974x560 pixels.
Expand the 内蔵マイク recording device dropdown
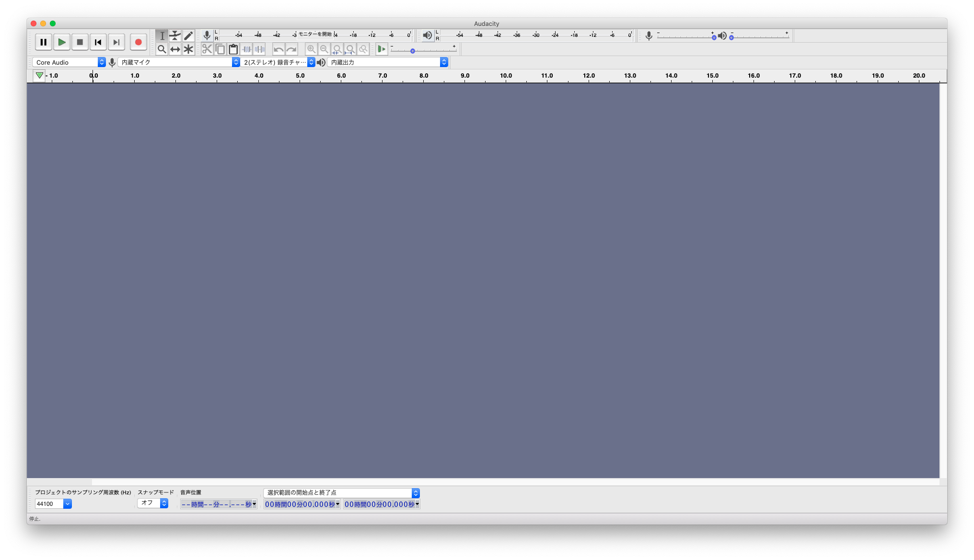click(x=178, y=62)
